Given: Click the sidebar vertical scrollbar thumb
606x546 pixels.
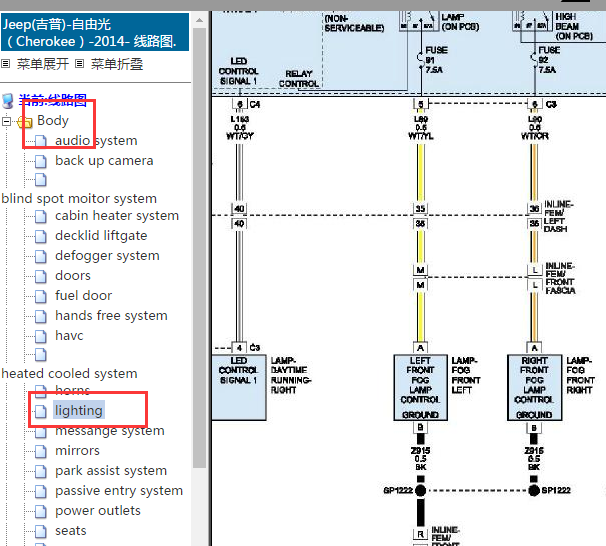Looking at the screenshot, I should point(199,247).
